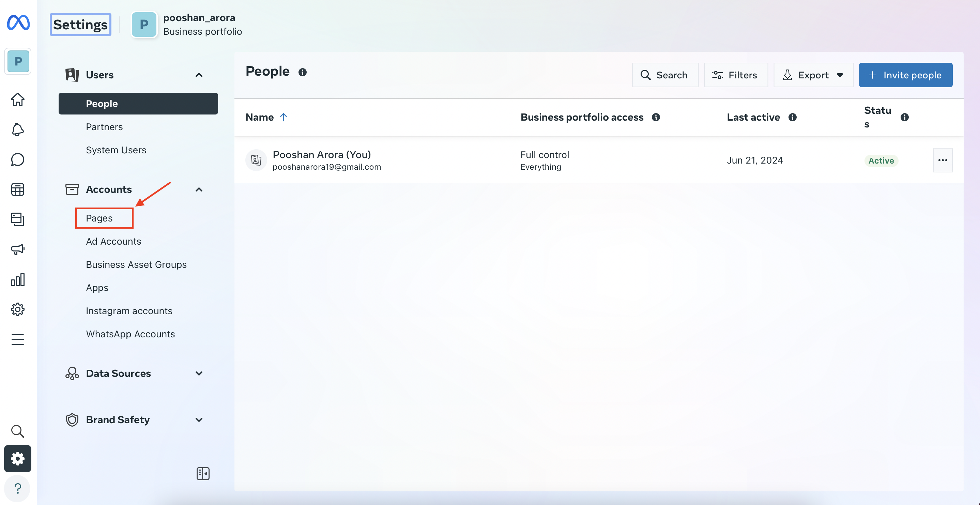Screen dimensions: 980x505
Task: Click the highlighted Settings gear button
Action: click(17, 459)
